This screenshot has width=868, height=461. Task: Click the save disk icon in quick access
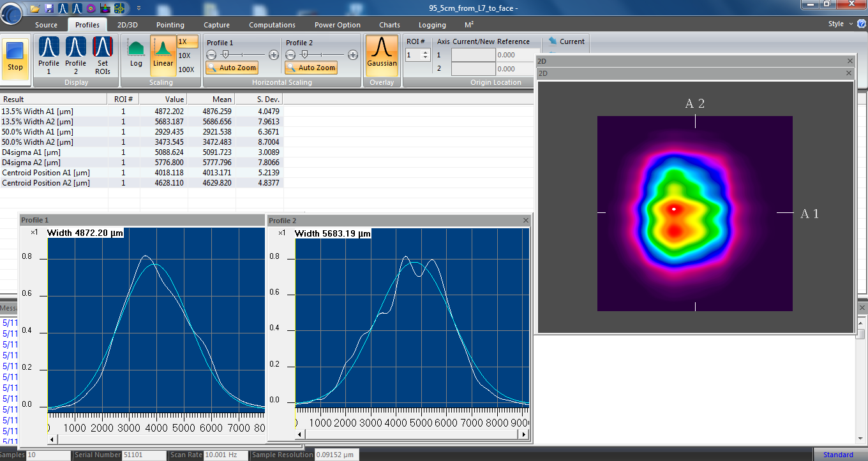(x=49, y=8)
